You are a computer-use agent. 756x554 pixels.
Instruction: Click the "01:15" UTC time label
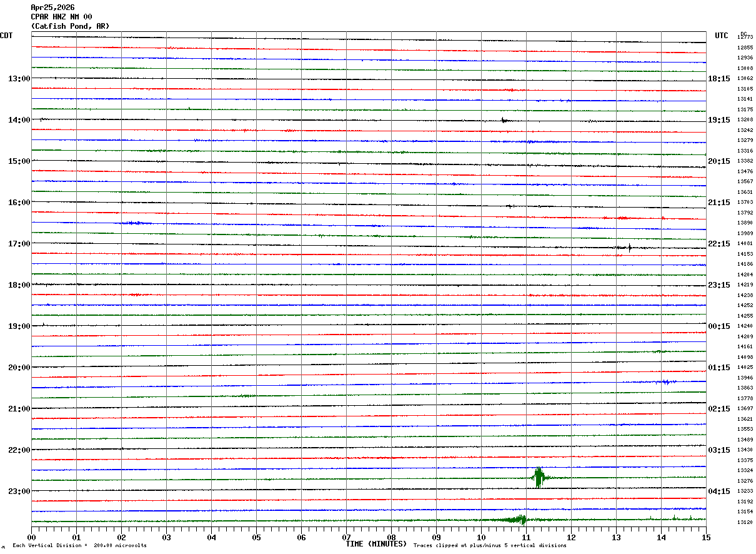tap(719, 368)
